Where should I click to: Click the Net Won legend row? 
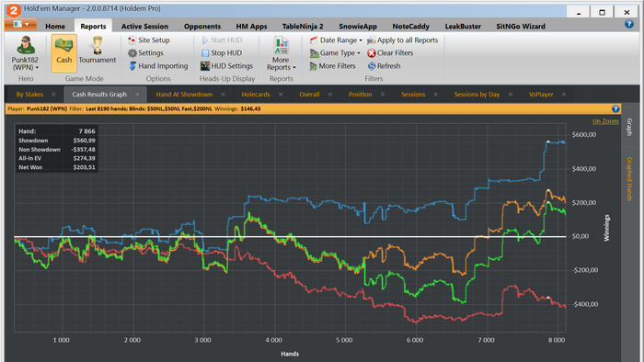click(x=57, y=167)
